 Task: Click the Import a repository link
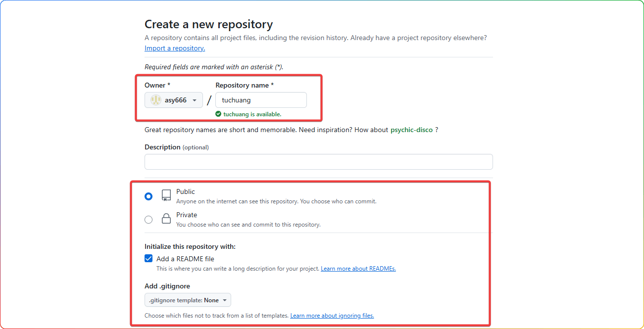[x=175, y=48]
